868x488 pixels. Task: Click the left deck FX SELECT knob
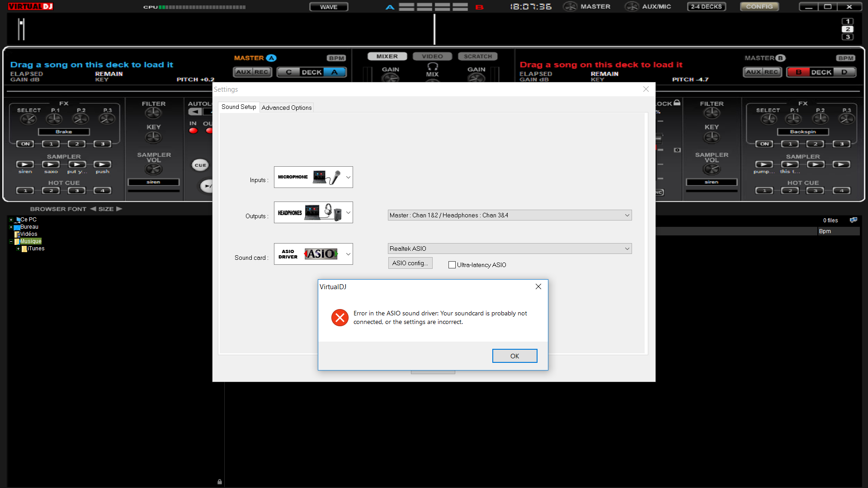[x=28, y=119]
